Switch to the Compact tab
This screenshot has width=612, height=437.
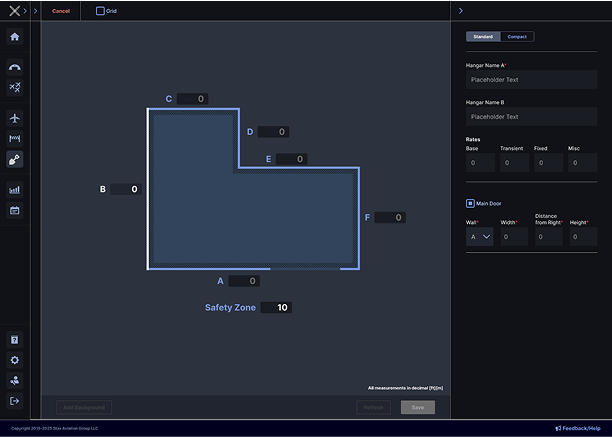pyautogui.click(x=517, y=37)
